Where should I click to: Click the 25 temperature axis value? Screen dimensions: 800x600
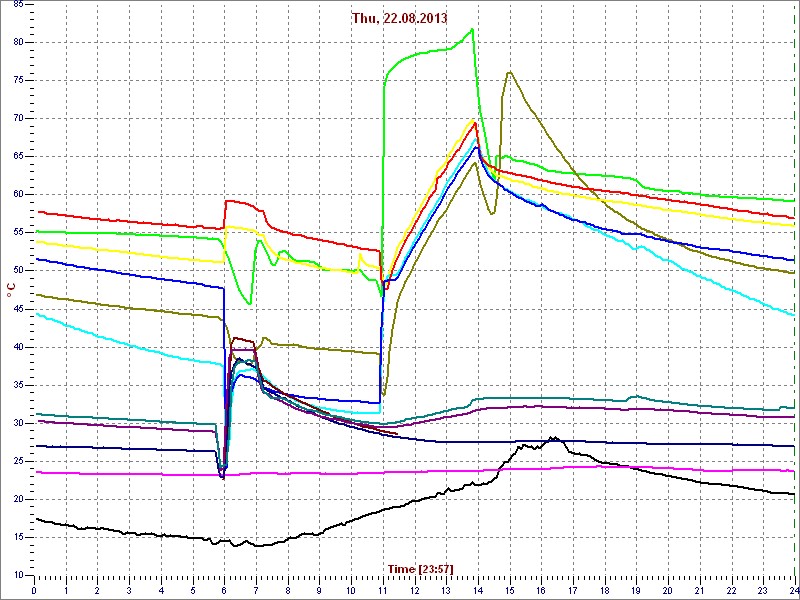pos(17,461)
